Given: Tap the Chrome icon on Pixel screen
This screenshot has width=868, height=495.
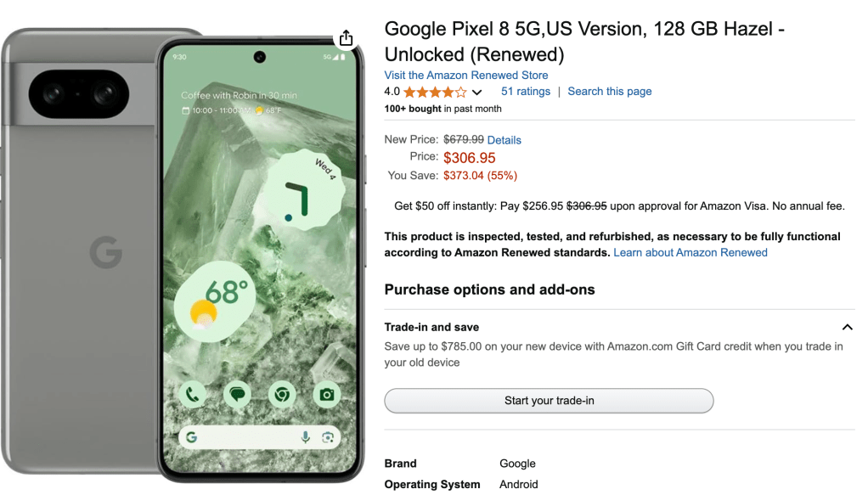Looking at the screenshot, I should coord(281,395).
